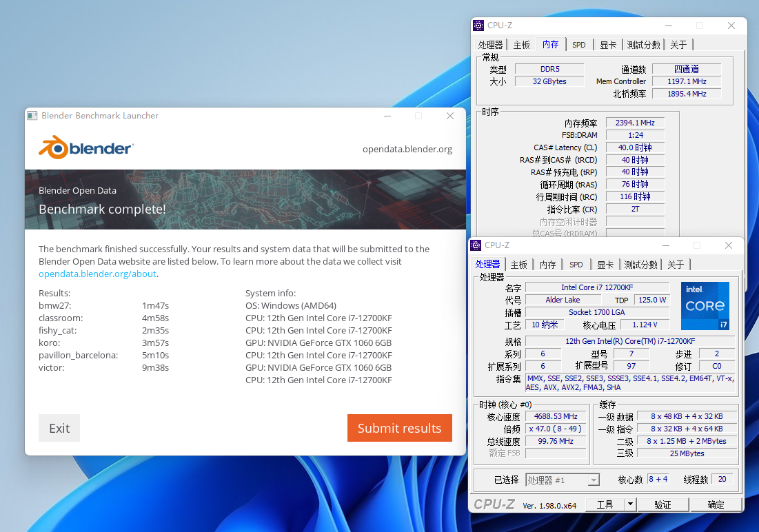The width and height of the screenshot is (759, 532).
Task: Click the 99.76 MHz bus speed value
Action: (556, 441)
